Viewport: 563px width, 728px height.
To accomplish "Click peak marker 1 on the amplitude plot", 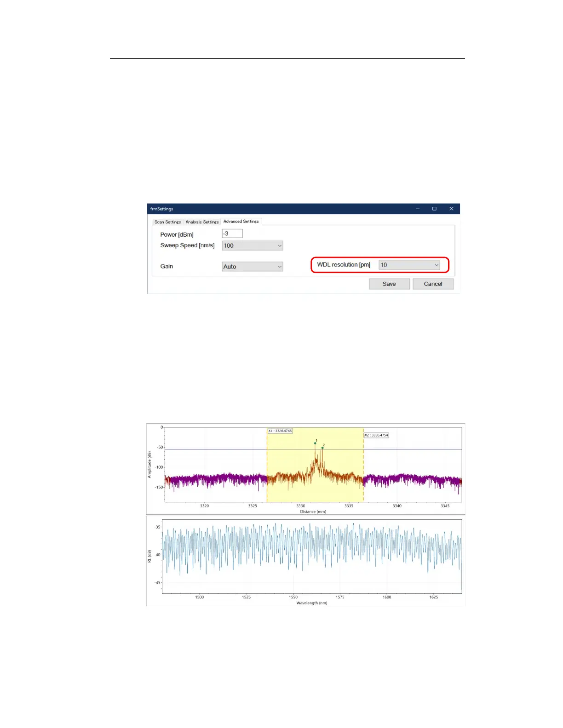I will pos(315,443).
